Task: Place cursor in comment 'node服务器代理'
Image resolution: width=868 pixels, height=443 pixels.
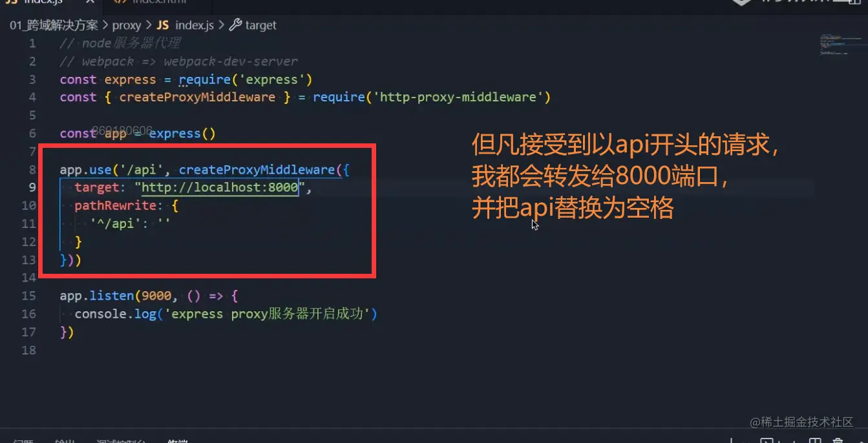Action: coord(131,43)
